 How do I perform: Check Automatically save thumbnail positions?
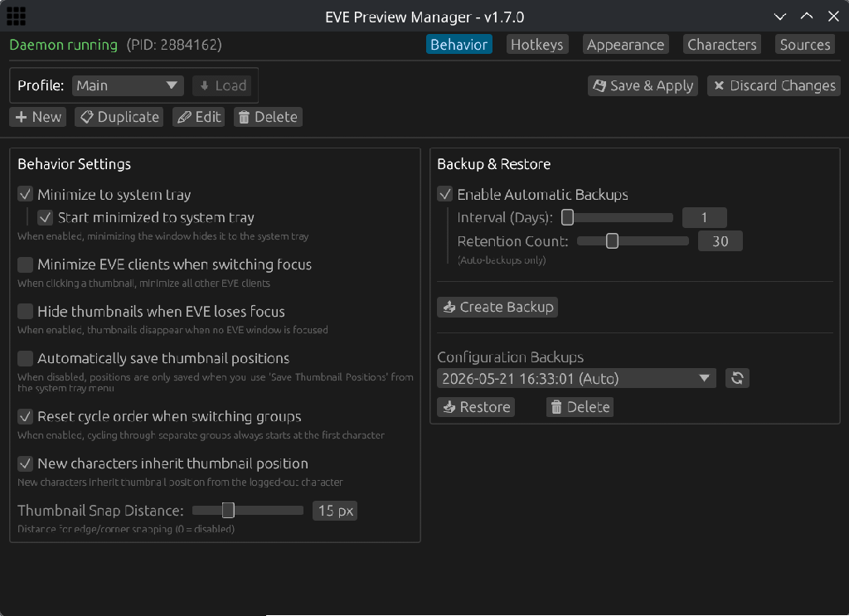(26, 358)
